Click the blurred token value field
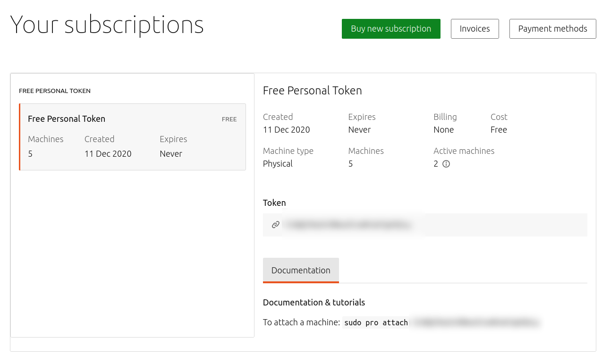The width and height of the screenshot is (610, 364). 425,225
